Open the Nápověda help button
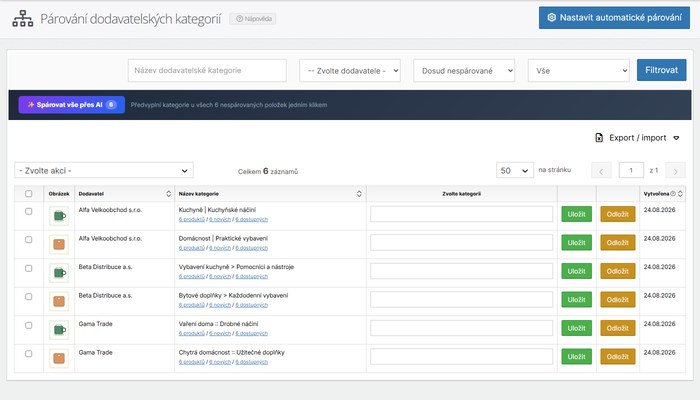 (x=253, y=19)
